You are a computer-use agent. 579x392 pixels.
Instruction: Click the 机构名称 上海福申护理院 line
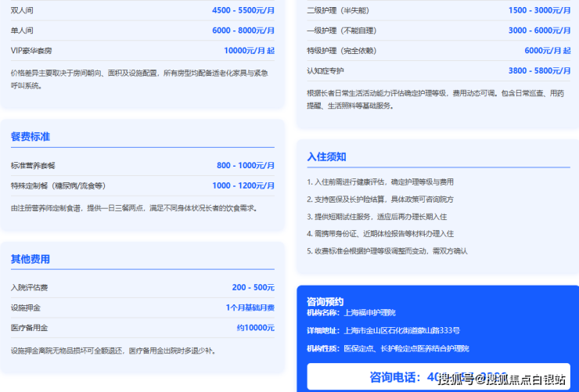[351, 313]
